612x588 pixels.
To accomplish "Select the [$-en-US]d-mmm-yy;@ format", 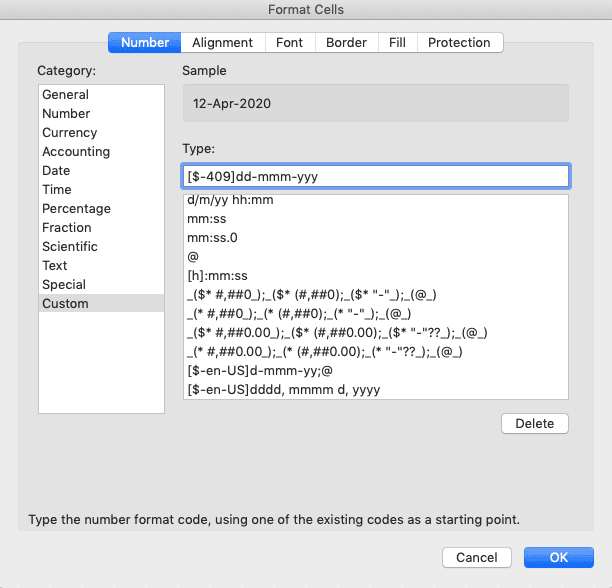I will (x=376, y=371).
